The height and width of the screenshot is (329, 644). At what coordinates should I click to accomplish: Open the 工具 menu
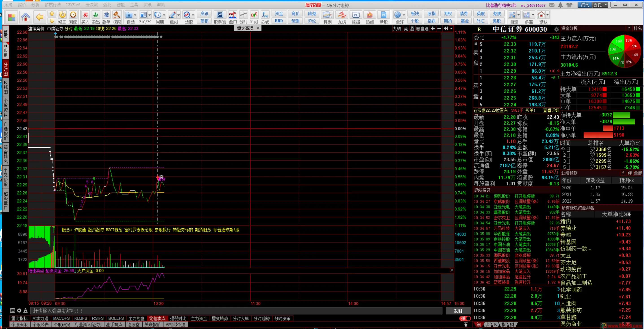tap(134, 5)
